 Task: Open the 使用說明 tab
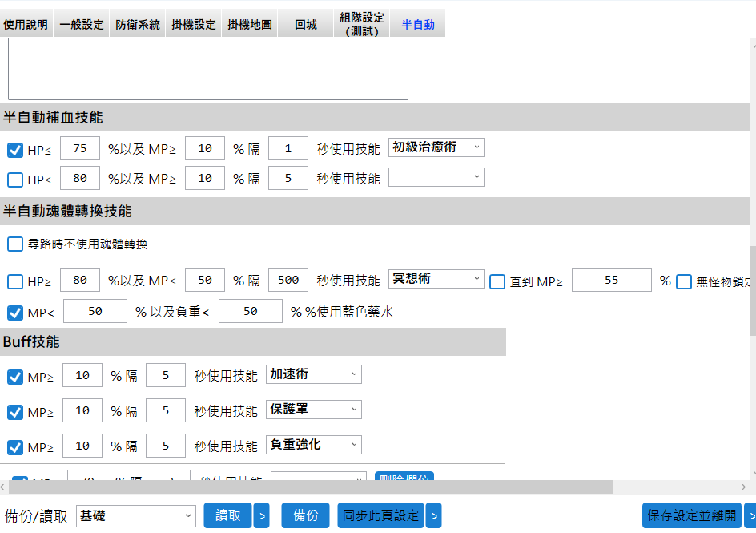point(26,24)
